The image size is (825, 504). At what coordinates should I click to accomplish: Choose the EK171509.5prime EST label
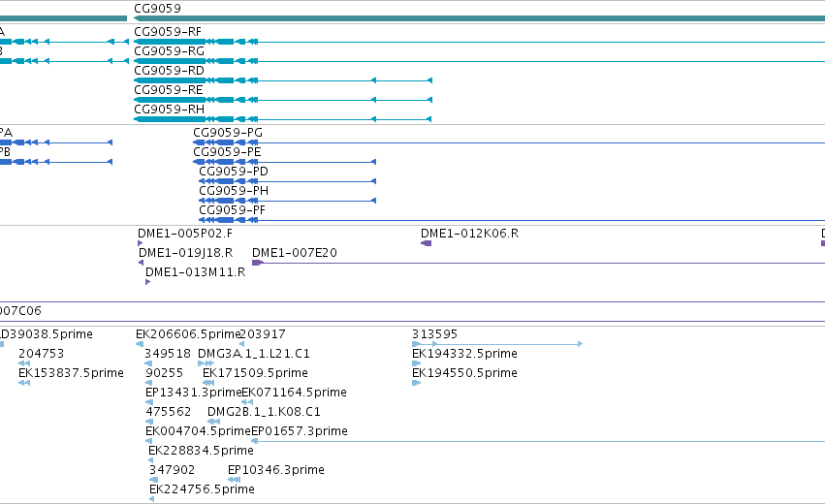click(x=255, y=373)
